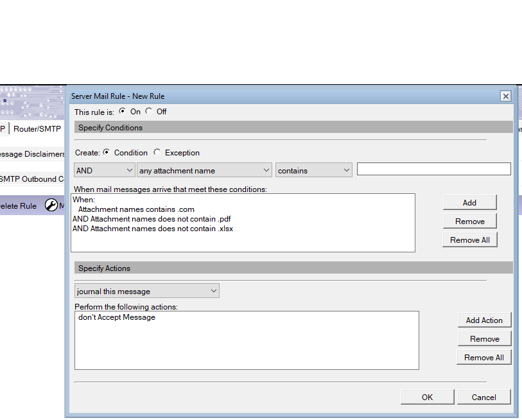Click the condition value text field
This screenshot has height=420, width=522.
433,169
